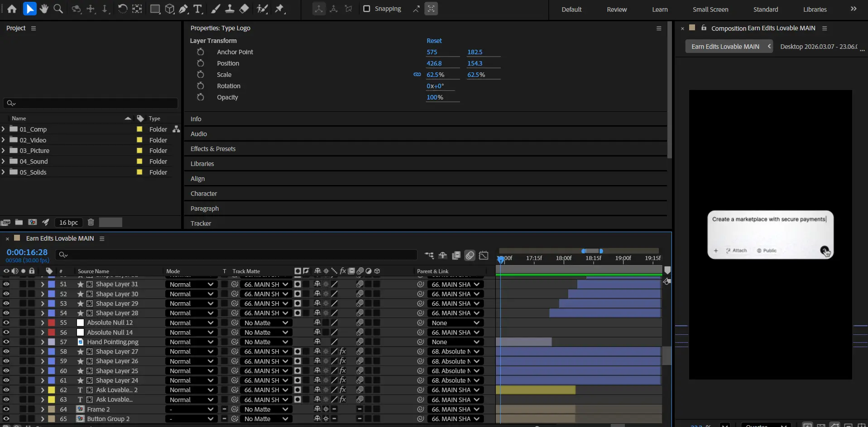Pick the Rectangle shape tool
868x427 pixels.
pyautogui.click(x=155, y=9)
